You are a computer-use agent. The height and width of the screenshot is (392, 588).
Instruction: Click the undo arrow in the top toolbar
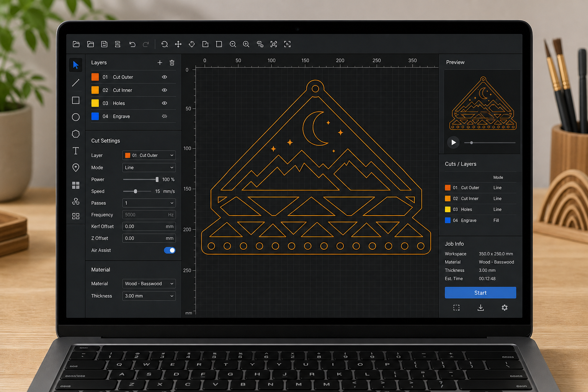(132, 44)
